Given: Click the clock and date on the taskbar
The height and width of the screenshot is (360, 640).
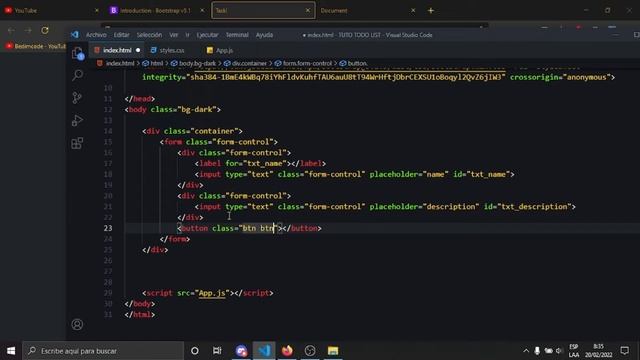Looking at the screenshot, I should click(598, 351).
